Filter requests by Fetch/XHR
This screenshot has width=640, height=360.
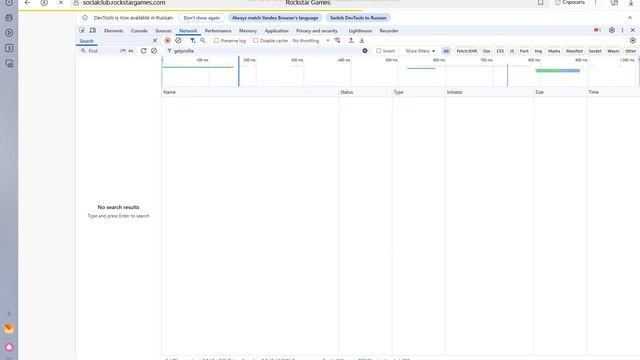tap(467, 51)
